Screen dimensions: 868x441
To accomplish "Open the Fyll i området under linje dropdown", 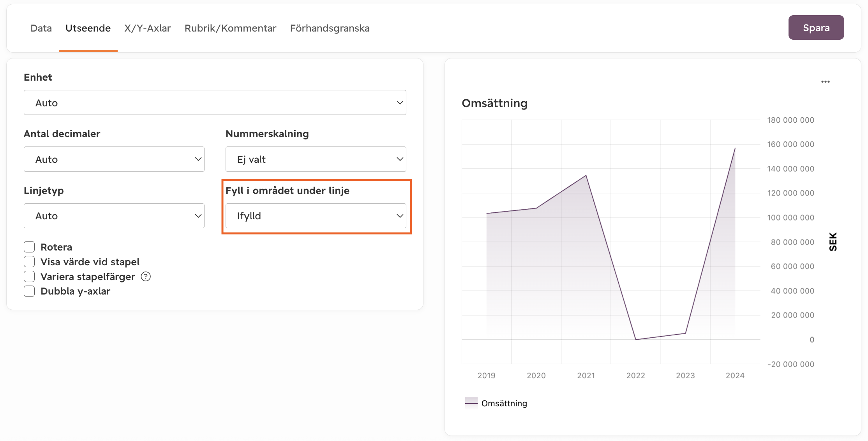I will [x=316, y=216].
